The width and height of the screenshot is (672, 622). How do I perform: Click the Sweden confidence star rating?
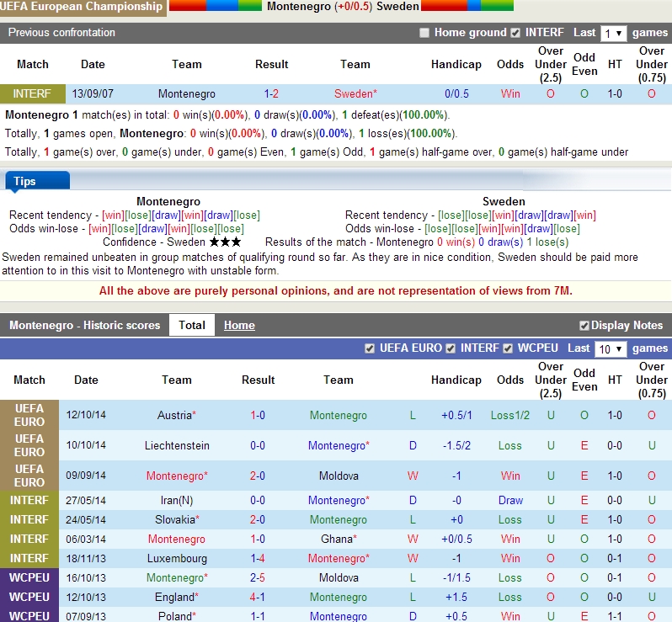[x=226, y=242]
